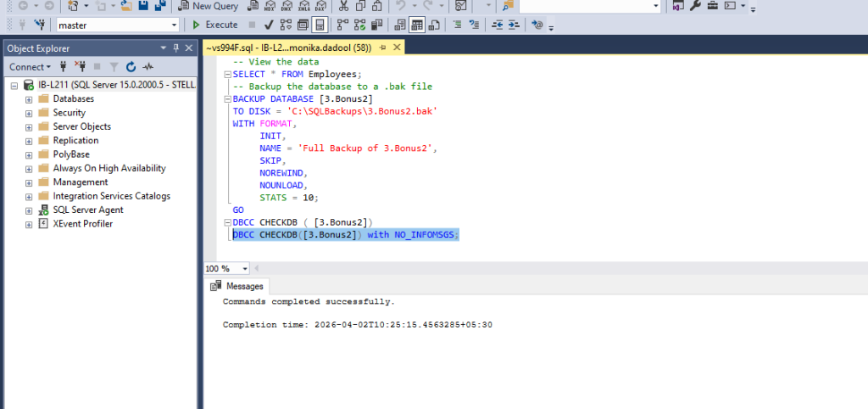The height and width of the screenshot is (409, 868).
Task: Click the Decrease Indent icon
Action: (498, 25)
